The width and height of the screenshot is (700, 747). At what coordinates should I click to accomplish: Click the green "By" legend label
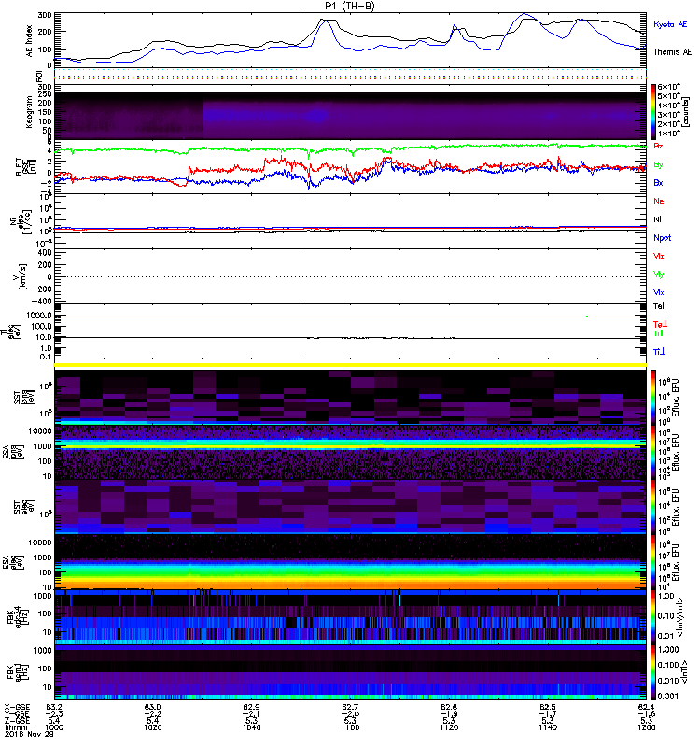(658, 165)
